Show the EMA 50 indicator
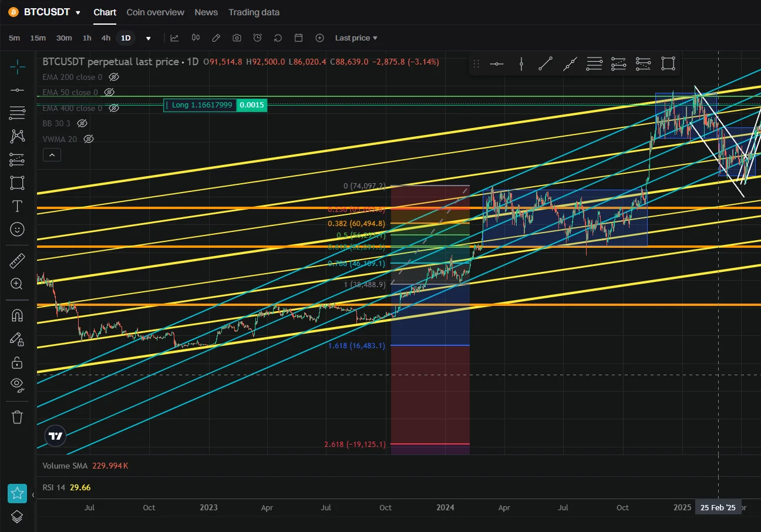The height and width of the screenshot is (532, 761). 109,92
